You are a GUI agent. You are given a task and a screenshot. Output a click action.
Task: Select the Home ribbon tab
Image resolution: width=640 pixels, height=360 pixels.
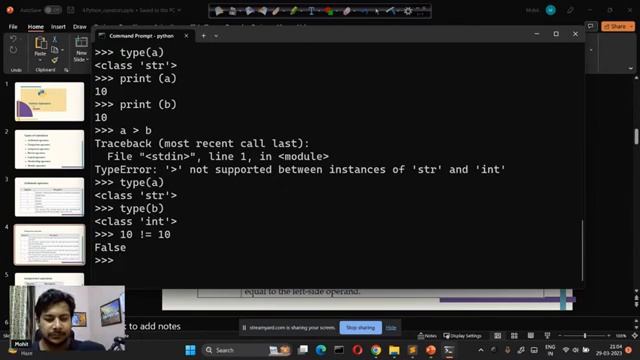(x=36, y=27)
